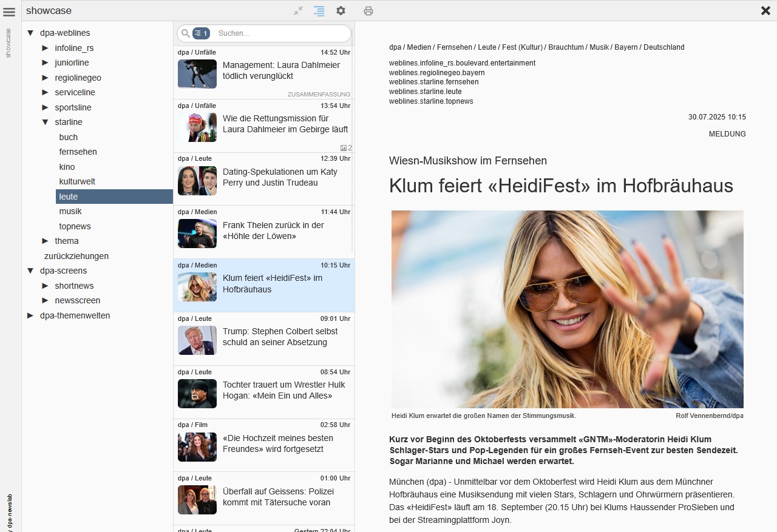Select buch under starline
This screenshot has width=777, height=532.
(69, 137)
